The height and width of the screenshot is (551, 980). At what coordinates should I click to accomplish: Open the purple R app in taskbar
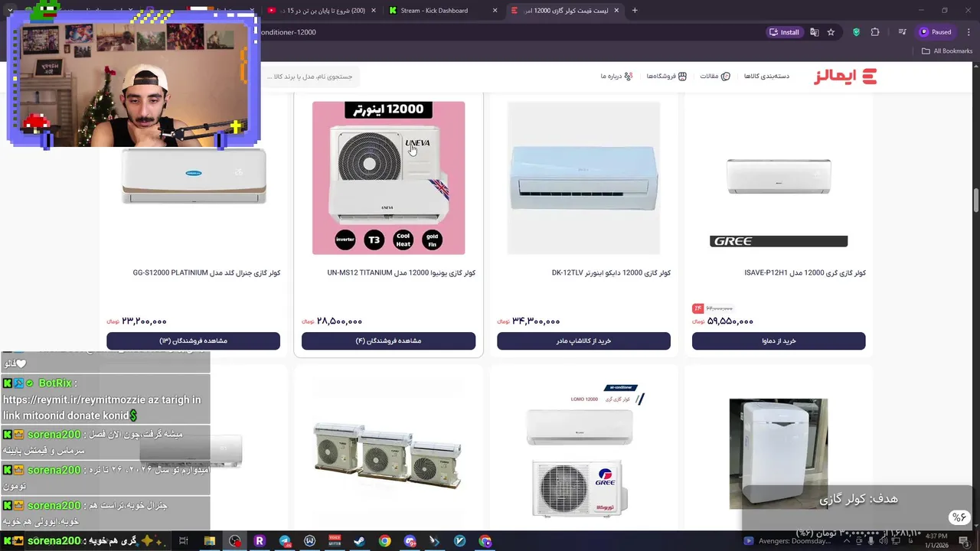[260, 541]
